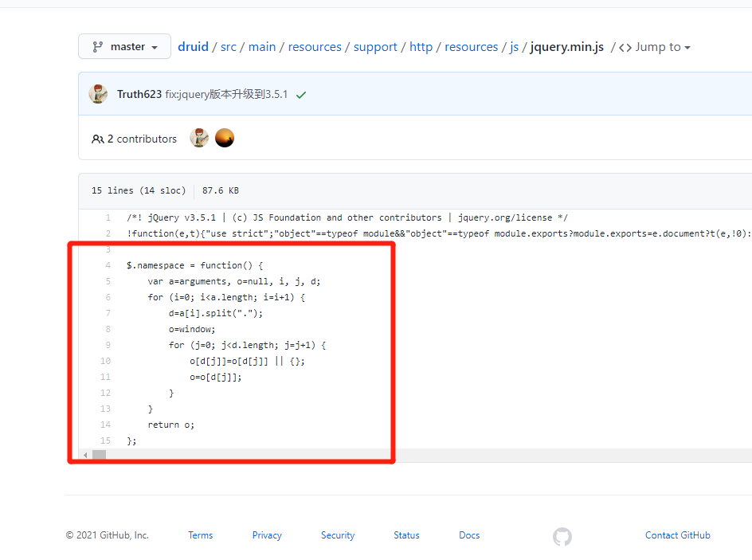
Task: Open the Security footer link
Action: coord(338,535)
